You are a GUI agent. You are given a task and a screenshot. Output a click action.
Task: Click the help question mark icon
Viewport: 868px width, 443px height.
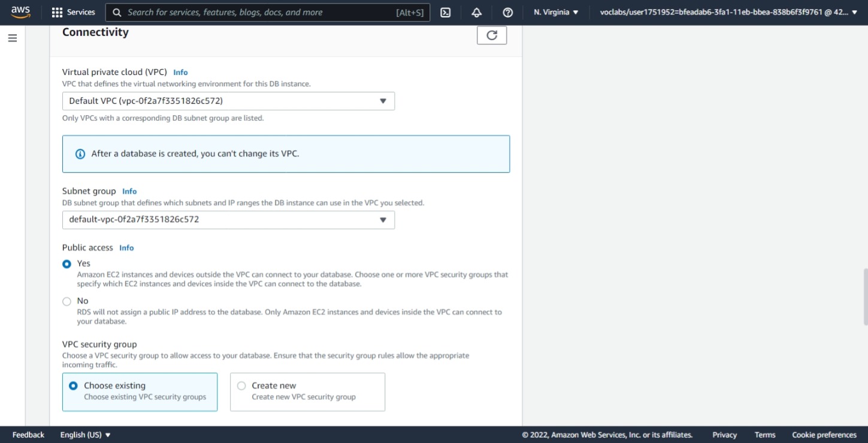pyautogui.click(x=507, y=11)
